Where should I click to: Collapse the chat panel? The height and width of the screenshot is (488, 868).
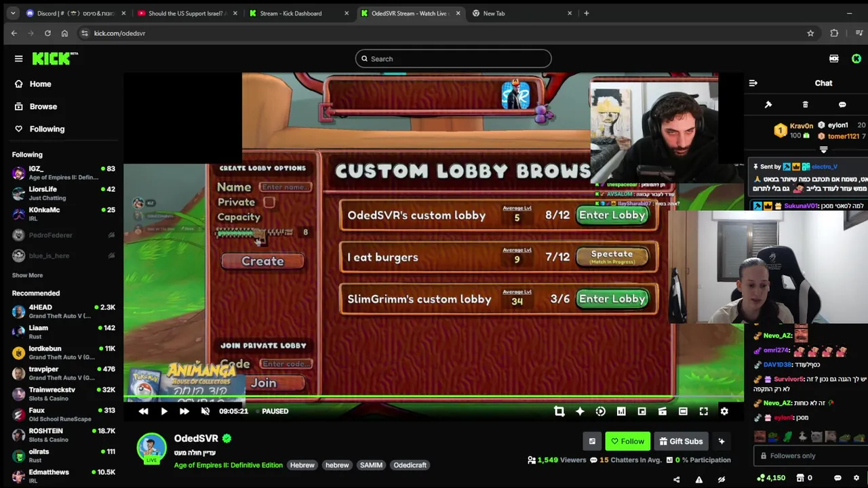[x=753, y=83]
